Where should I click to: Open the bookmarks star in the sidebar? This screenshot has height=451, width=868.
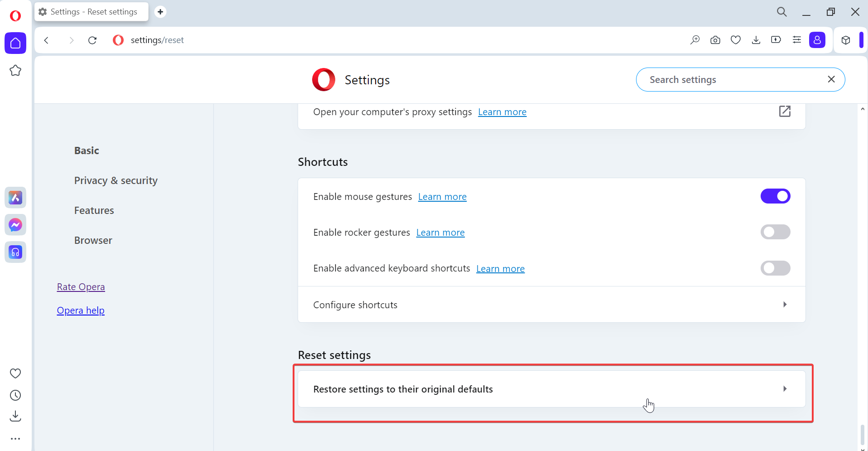[x=15, y=70]
